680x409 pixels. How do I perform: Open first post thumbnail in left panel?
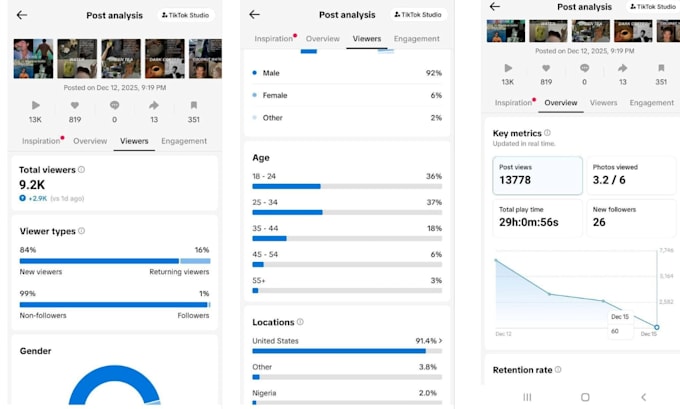33,59
